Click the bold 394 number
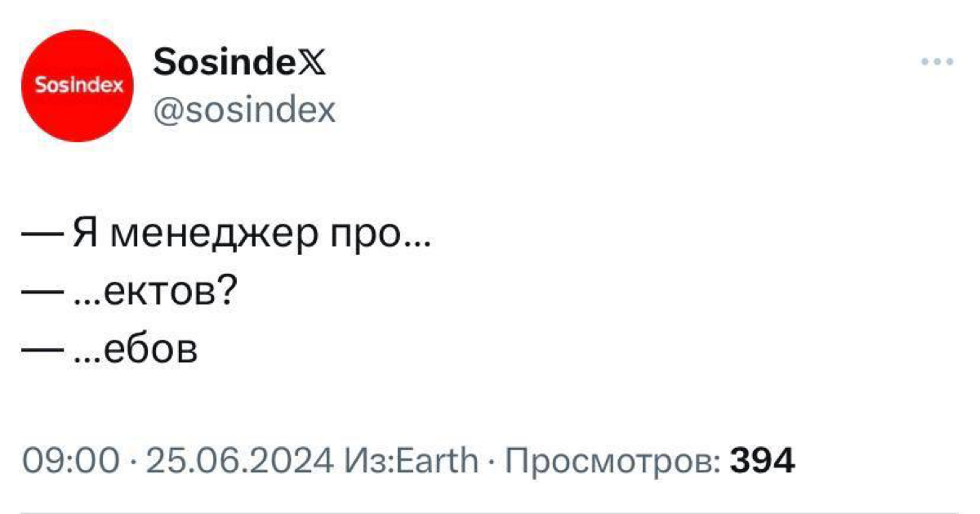 tap(762, 459)
